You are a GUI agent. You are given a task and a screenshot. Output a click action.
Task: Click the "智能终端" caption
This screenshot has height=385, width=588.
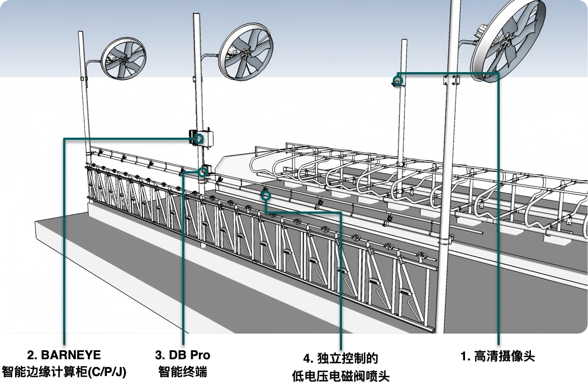point(183,372)
